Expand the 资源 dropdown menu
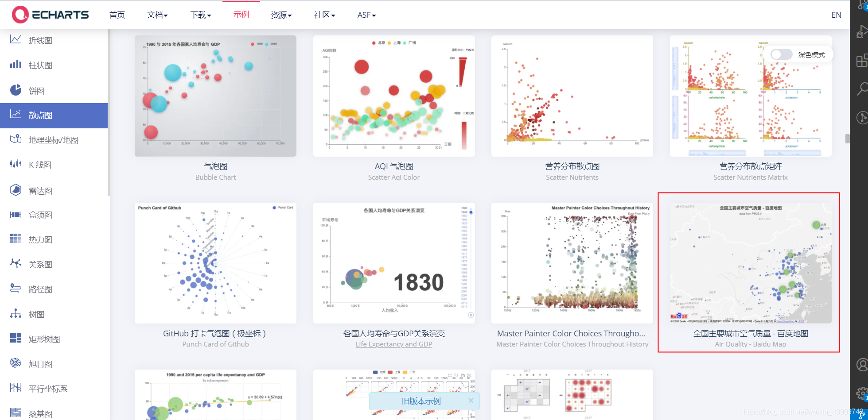The width and height of the screenshot is (868, 420). pos(281,15)
